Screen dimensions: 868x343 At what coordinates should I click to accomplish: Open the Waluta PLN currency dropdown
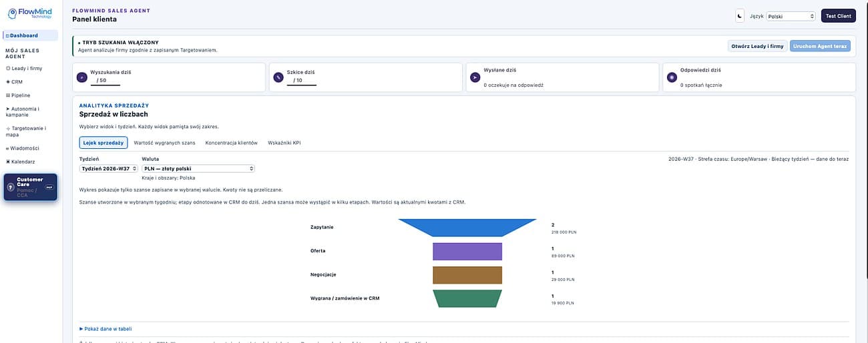[x=198, y=169]
